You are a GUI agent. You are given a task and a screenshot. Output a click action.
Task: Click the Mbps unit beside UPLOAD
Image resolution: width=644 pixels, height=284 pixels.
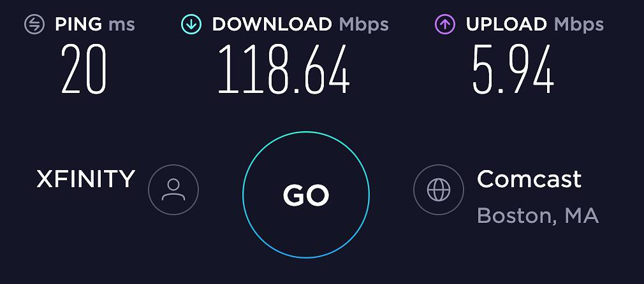click(579, 26)
